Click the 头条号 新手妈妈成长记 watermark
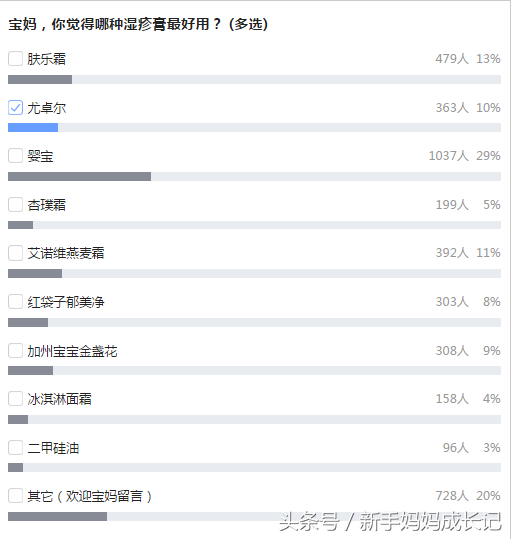The image size is (514, 539). coord(390,521)
